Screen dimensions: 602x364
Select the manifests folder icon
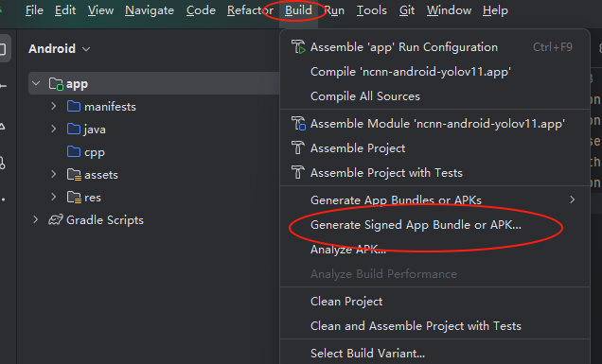click(74, 106)
